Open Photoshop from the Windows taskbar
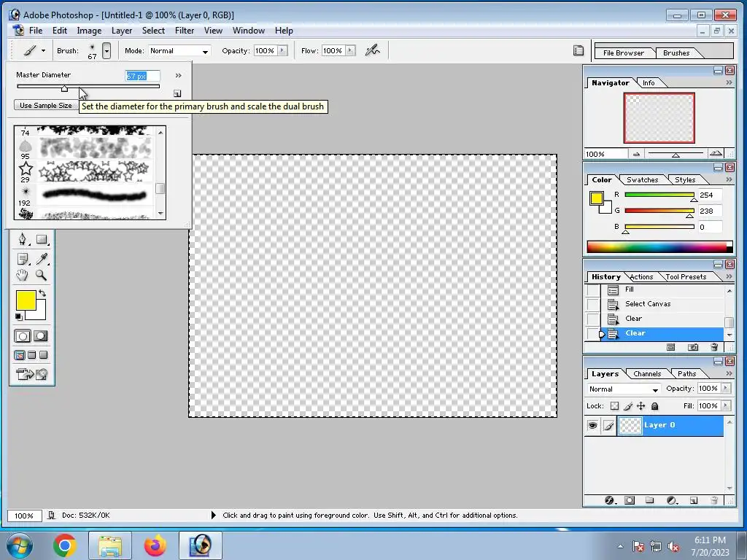 pos(201,545)
